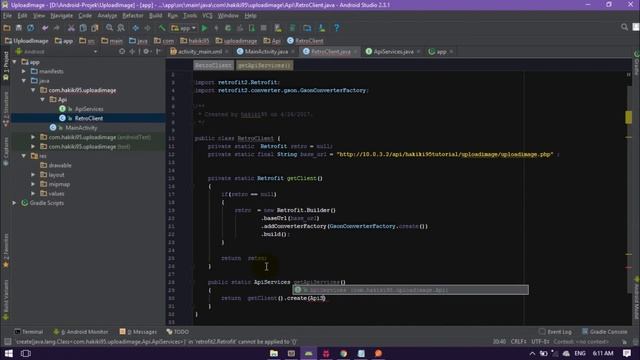Click the Synchronize toolbar icon
Image resolution: width=640 pixels, height=360 pixels.
[31, 28]
